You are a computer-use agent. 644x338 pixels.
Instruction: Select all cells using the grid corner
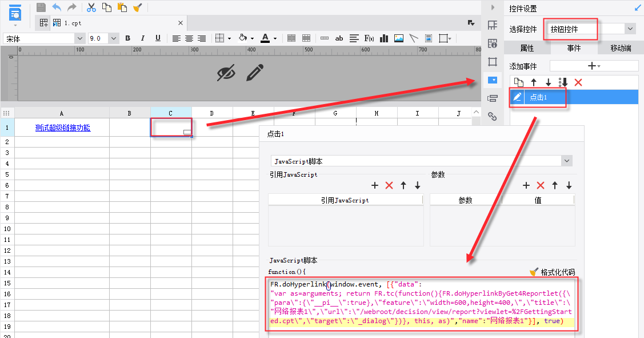(7, 113)
